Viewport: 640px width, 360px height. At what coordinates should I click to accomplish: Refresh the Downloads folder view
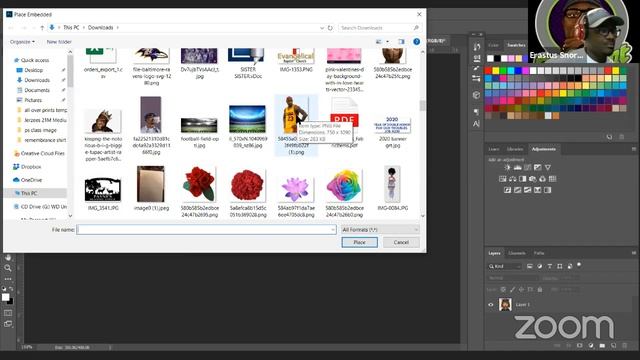coord(330,28)
